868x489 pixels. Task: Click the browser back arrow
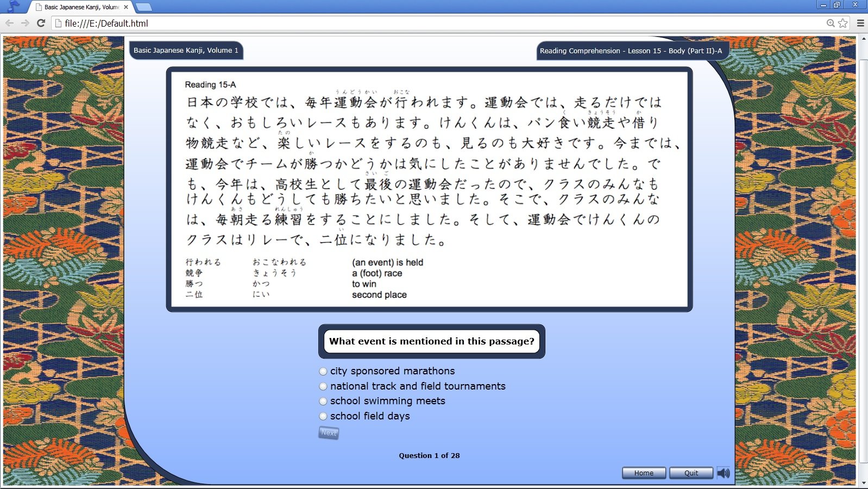9,23
